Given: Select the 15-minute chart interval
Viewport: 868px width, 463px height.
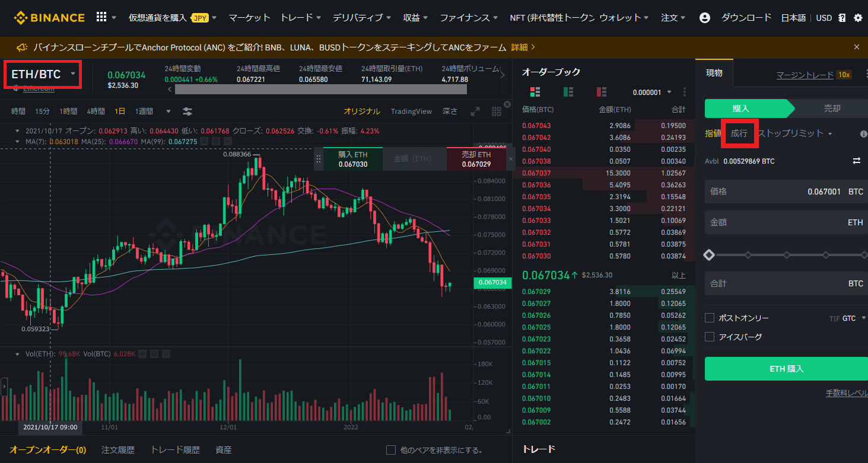Looking at the screenshot, I should 42,111.
